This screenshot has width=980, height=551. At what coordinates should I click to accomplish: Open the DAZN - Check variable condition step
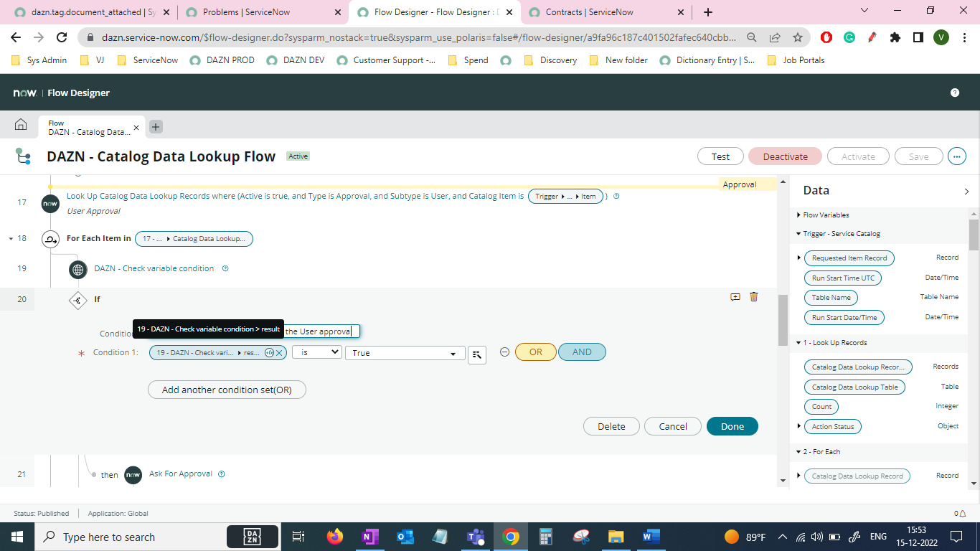[x=154, y=268]
